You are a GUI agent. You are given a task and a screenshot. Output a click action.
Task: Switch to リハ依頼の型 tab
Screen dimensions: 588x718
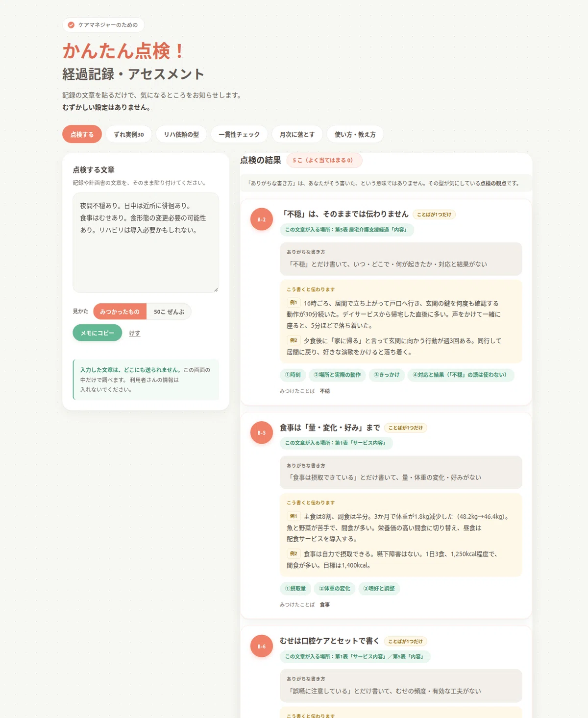181,134
